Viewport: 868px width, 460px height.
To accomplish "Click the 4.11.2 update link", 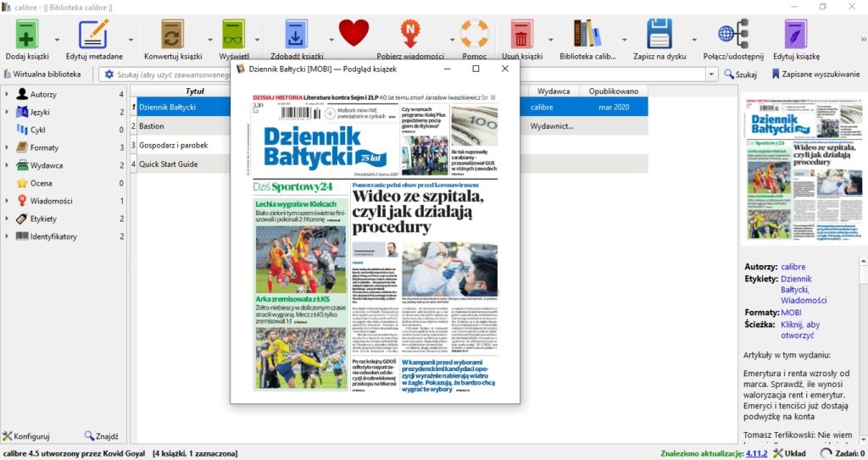I will coord(756,453).
